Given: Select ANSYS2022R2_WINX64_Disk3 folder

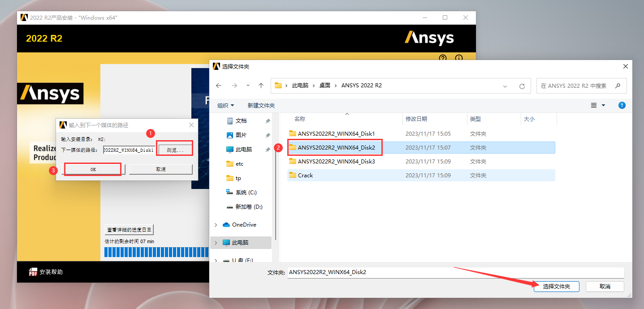Looking at the screenshot, I should [421, 161].
